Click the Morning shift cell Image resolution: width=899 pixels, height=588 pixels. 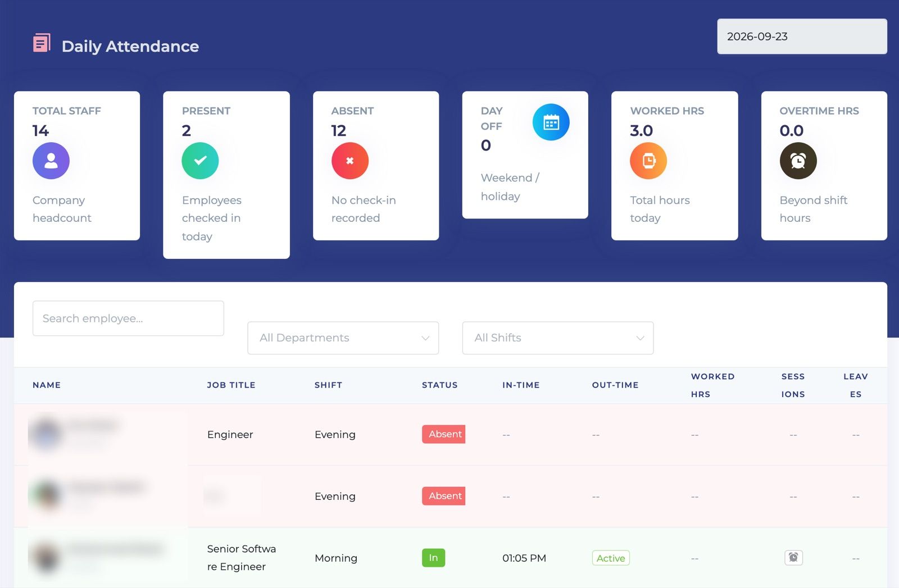pos(336,558)
